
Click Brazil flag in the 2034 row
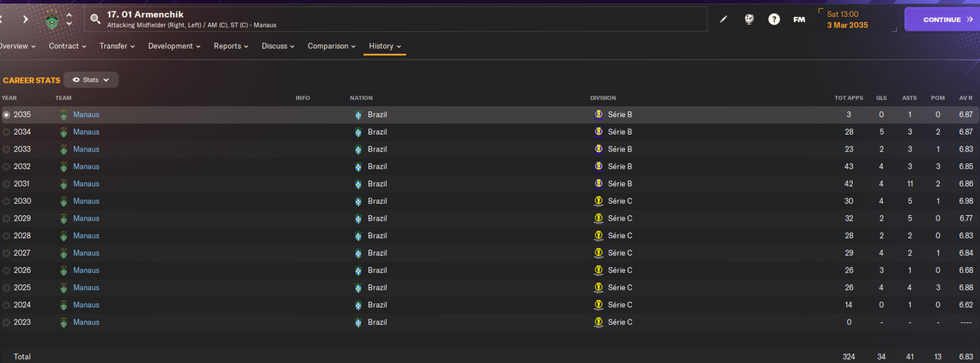click(x=358, y=132)
